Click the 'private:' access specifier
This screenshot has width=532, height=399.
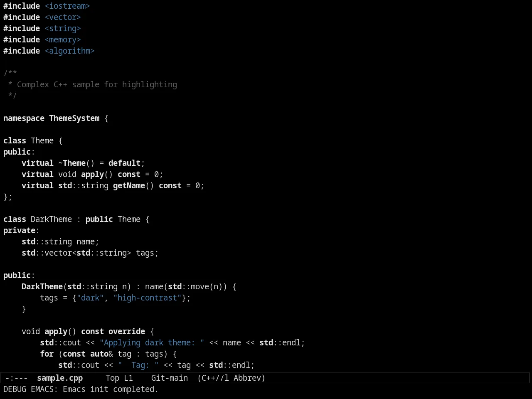21,230
